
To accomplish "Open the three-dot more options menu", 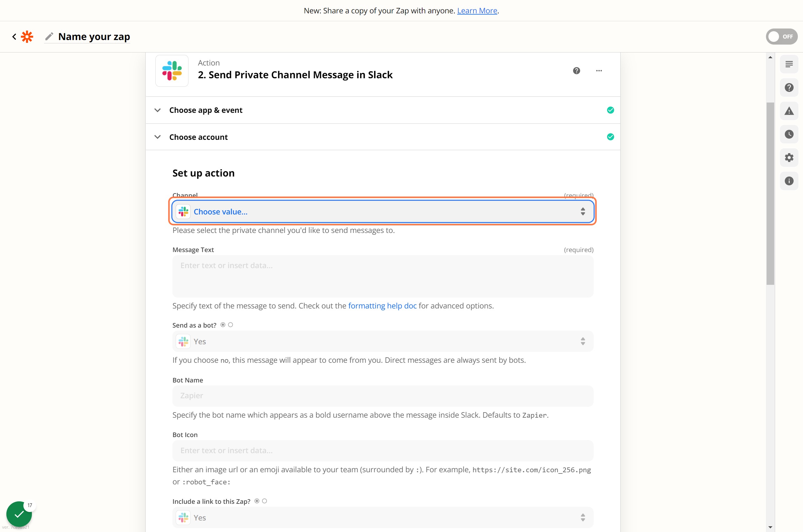I will (x=599, y=71).
